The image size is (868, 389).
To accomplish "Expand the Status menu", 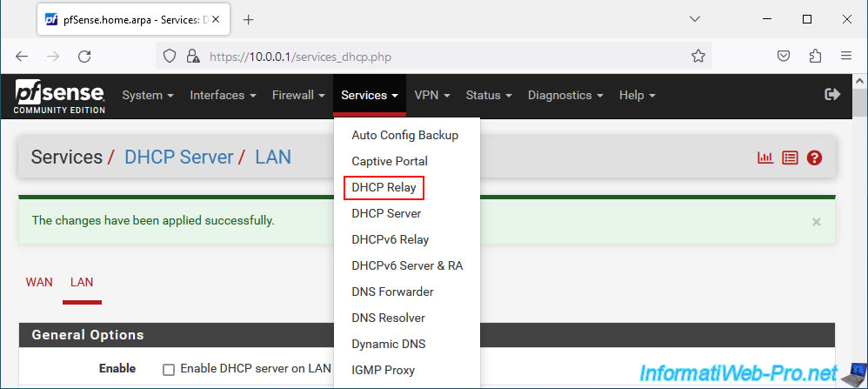I will point(489,96).
